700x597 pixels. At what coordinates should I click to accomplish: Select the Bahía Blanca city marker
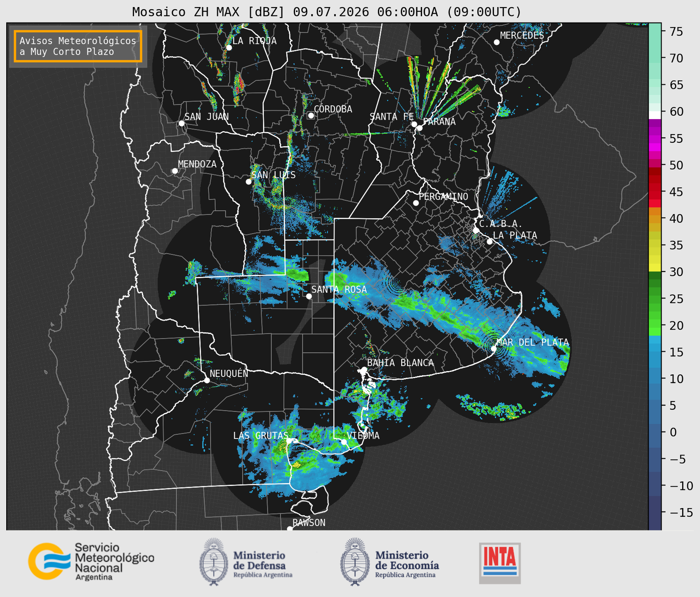pos(364,369)
